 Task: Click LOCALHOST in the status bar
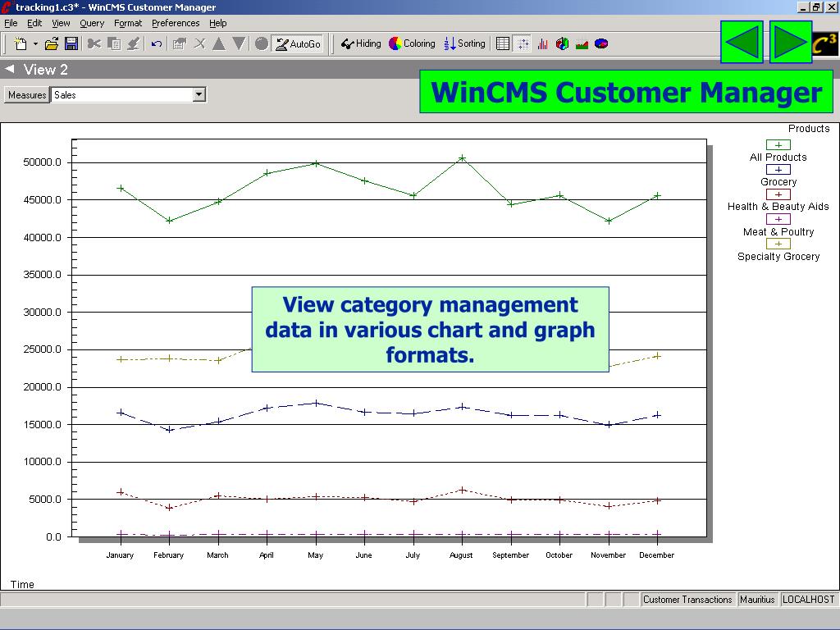pos(808,600)
